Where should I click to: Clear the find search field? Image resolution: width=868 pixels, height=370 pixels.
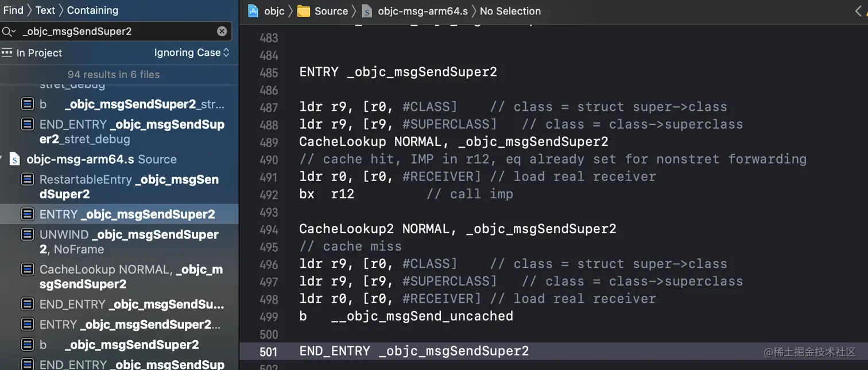[222, 32]
